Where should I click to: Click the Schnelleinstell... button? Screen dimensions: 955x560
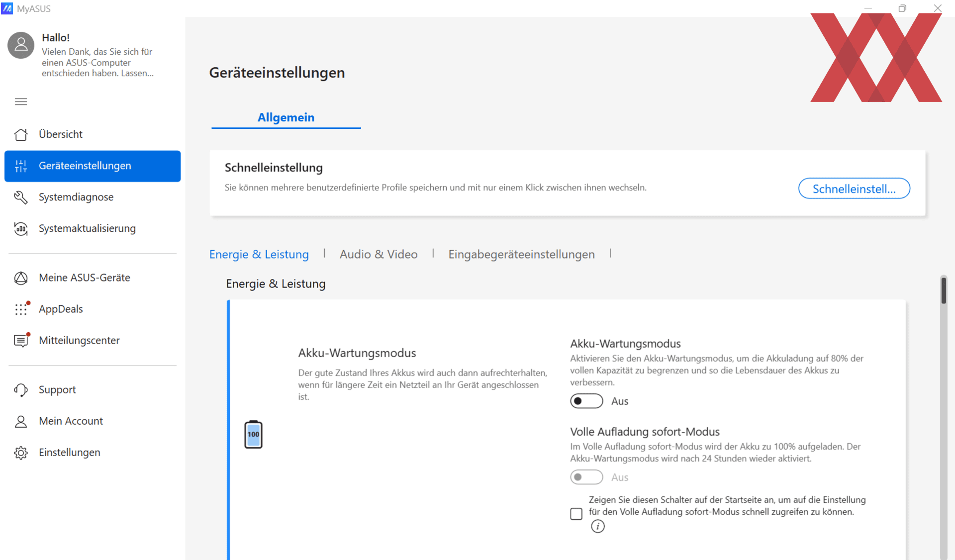click(854, 188)
